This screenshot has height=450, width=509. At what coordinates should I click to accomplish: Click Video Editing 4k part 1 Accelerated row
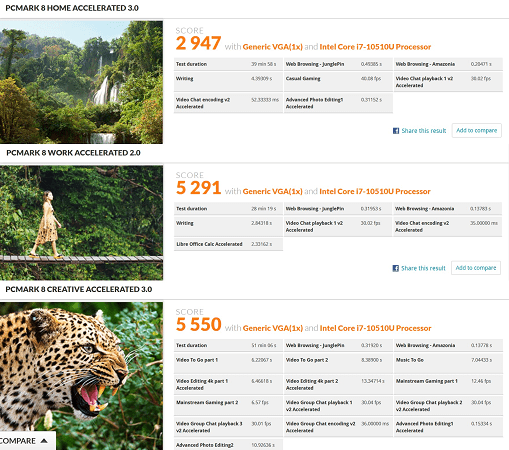coord(228,384)
